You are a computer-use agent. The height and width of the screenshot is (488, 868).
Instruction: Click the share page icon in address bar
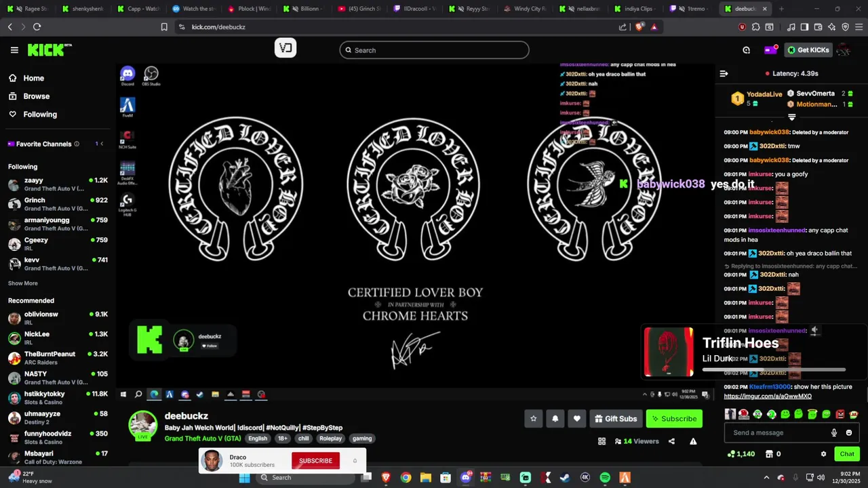click(623, 27)
